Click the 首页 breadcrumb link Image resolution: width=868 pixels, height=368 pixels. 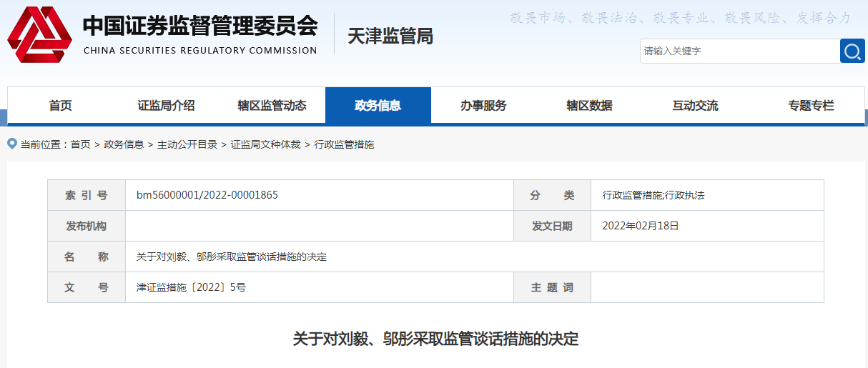pos(80,144)
